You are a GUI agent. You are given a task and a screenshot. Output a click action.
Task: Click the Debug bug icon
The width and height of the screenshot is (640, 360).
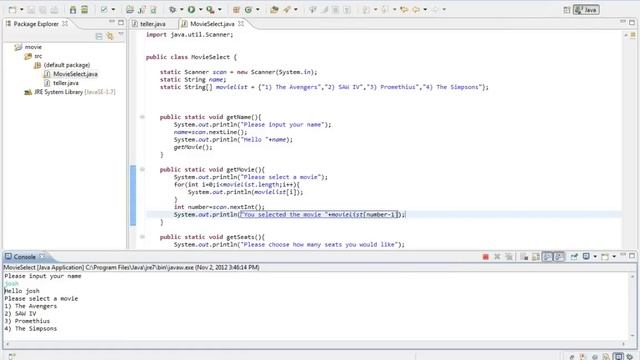click(x=172, y=9)
